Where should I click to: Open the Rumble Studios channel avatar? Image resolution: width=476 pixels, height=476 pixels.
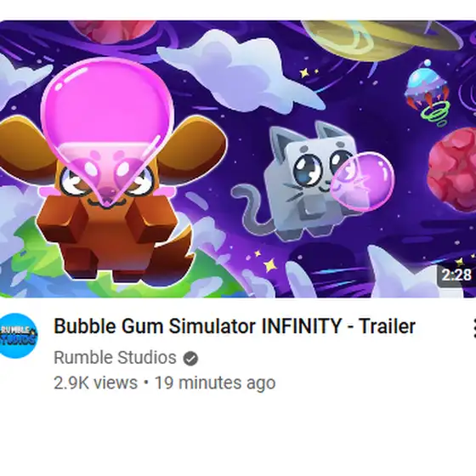click(x=19, y=336)
